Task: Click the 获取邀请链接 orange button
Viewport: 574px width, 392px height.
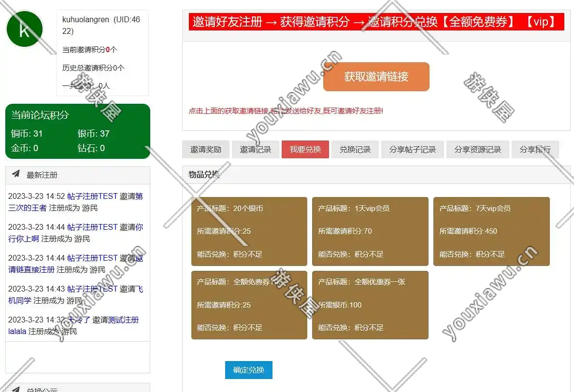Action: click(376, 77)
